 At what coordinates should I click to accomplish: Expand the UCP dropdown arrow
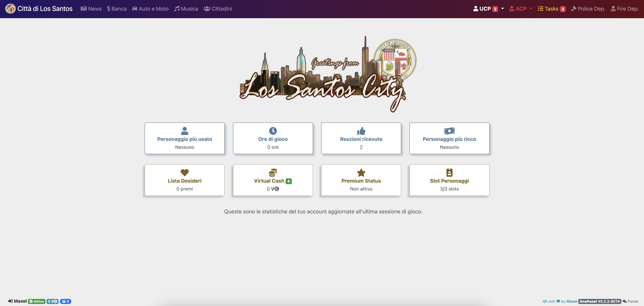(503, 9)
